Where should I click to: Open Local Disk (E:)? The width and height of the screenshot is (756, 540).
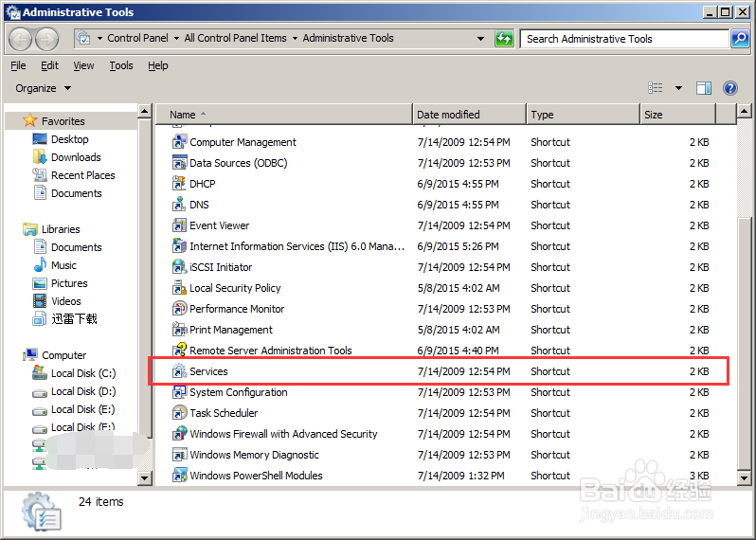tap(83, 409)
